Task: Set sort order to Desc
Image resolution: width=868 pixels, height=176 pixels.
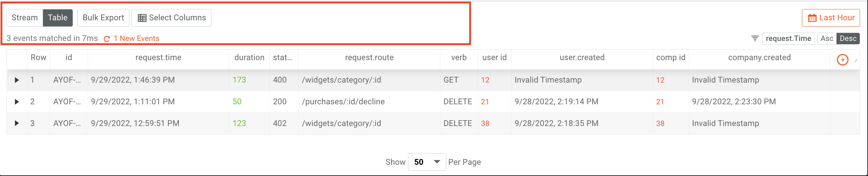Action: click(848, 38)
